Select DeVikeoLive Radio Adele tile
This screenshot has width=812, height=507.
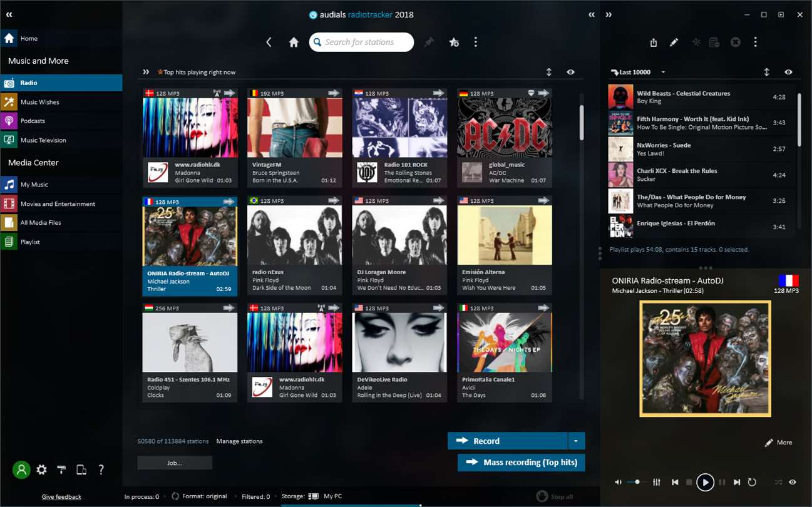tap(399, 352)
